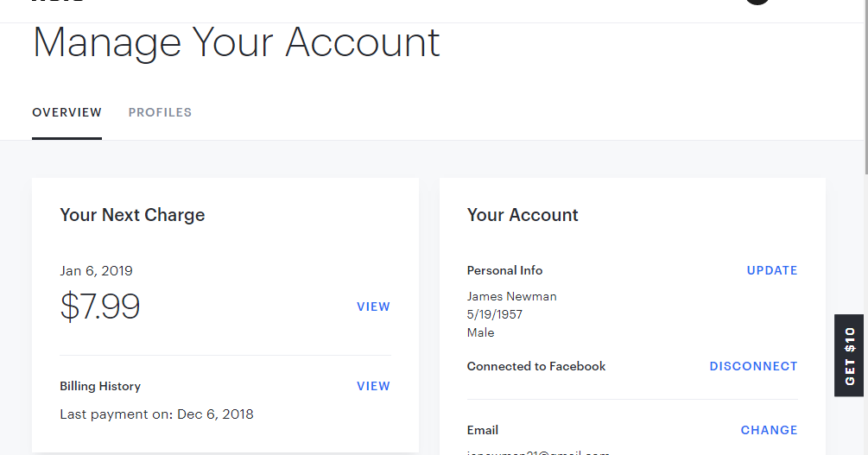The image size is (868, 455).
Task: Click the Manage Your Account heading
Action: pos(236,41)
